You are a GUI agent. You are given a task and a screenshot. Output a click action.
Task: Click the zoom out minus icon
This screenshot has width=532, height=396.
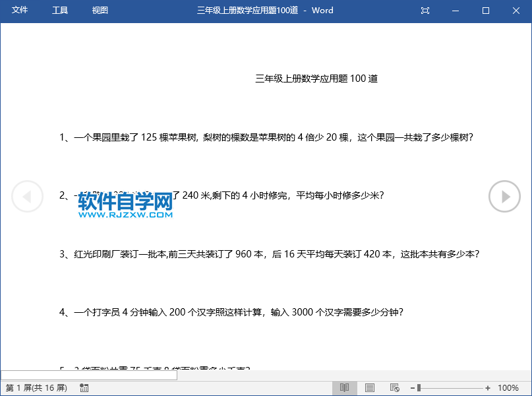pos(411,388)
